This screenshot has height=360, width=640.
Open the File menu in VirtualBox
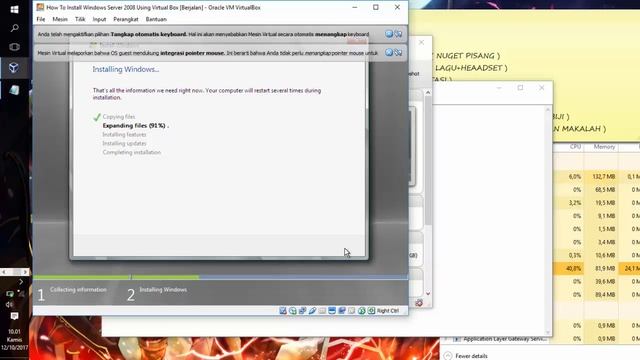click(41, 19)
